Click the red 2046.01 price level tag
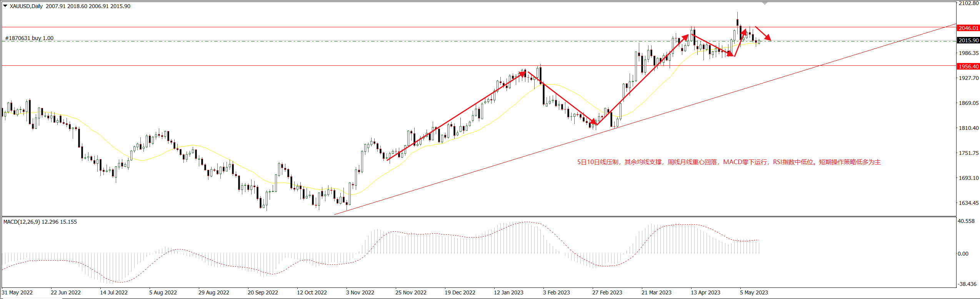980x299 pixels. 968,28
